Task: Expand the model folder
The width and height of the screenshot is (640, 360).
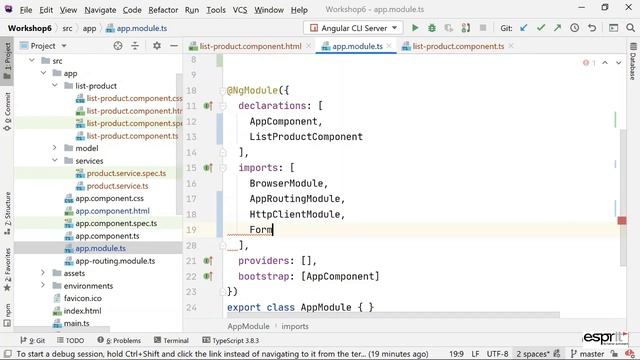Action: click(x=55, y=148)
